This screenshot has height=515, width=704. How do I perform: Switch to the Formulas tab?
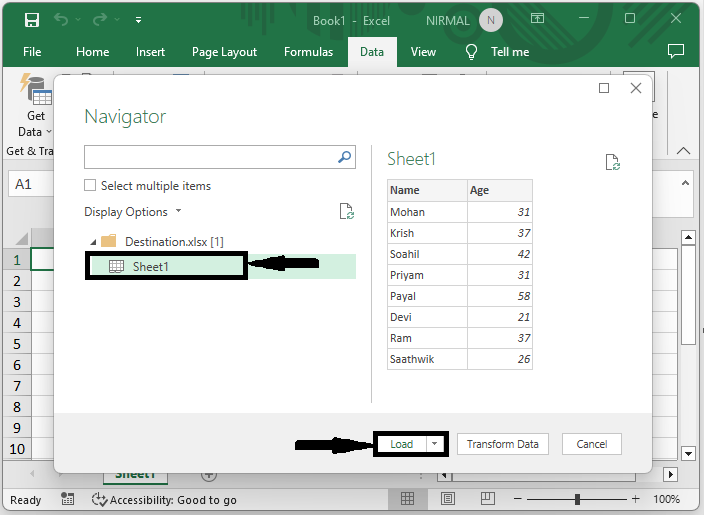(308, 52)
